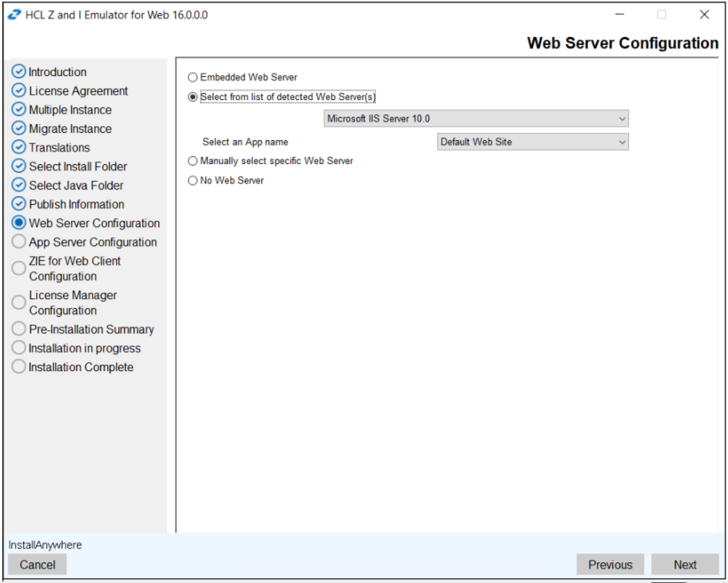Cancel the installation
This screenshot has height=583, width=728.
pos(37,565)
